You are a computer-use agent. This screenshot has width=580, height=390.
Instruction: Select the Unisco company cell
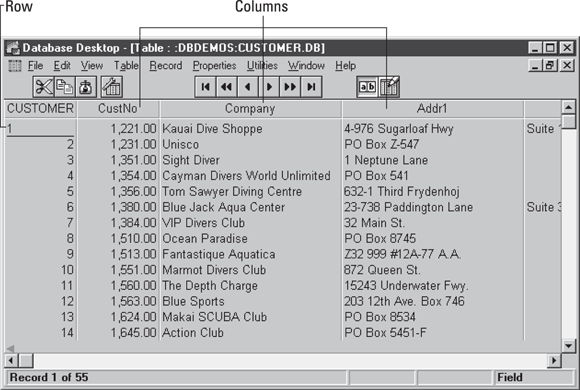click(250, 144)
